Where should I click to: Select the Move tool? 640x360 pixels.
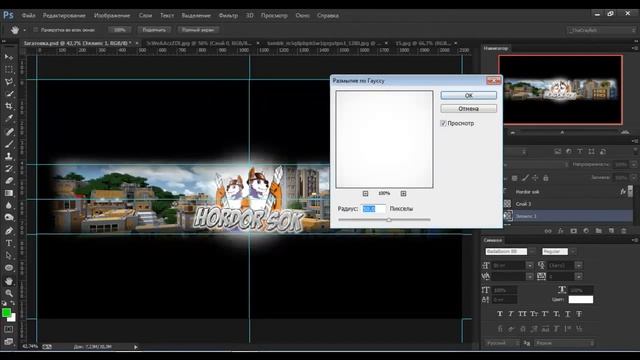click(9, 57)
